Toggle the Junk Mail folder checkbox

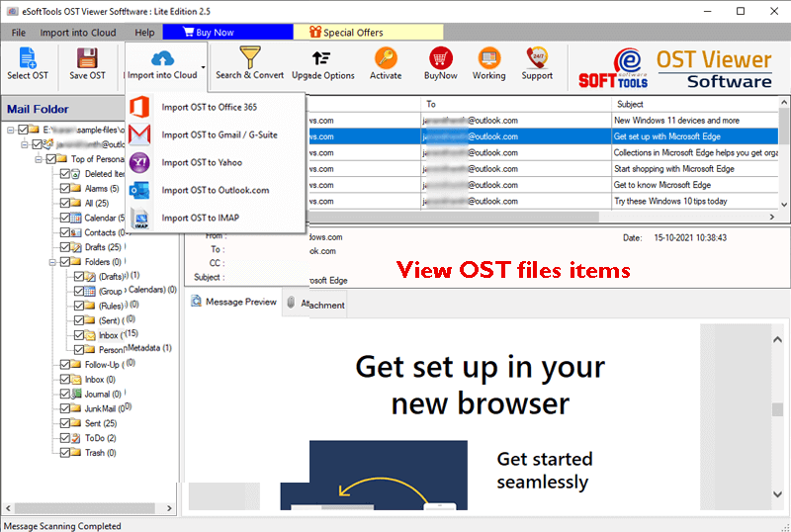(x=64, y=408)
